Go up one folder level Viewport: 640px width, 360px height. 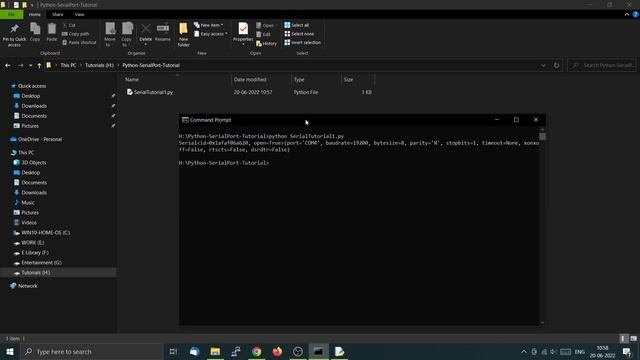[39, 65]
